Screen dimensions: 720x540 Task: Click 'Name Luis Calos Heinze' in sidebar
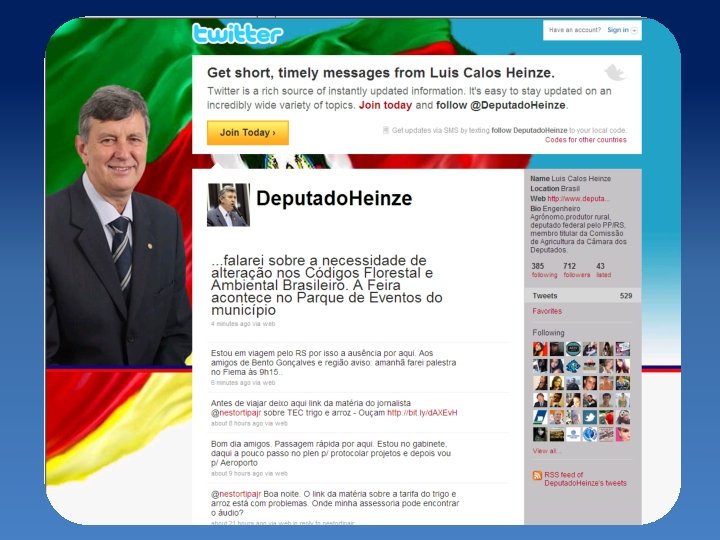tap(570, 179)
